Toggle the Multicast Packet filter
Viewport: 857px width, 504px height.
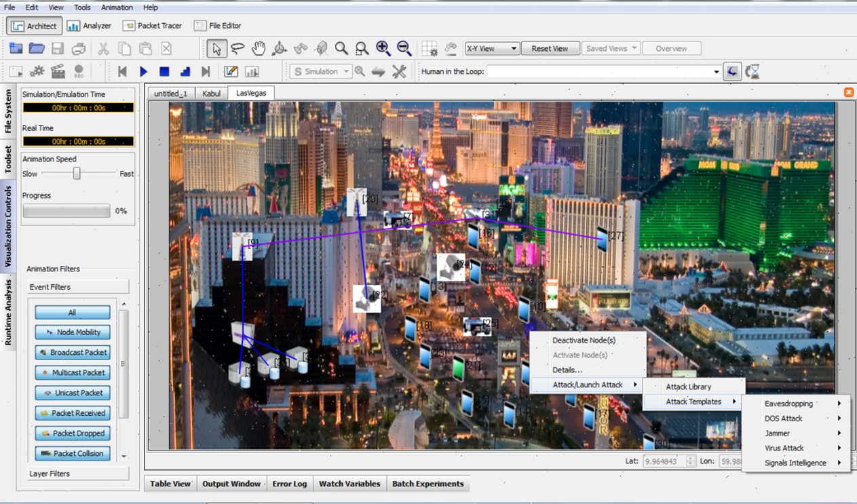[73, 372]
